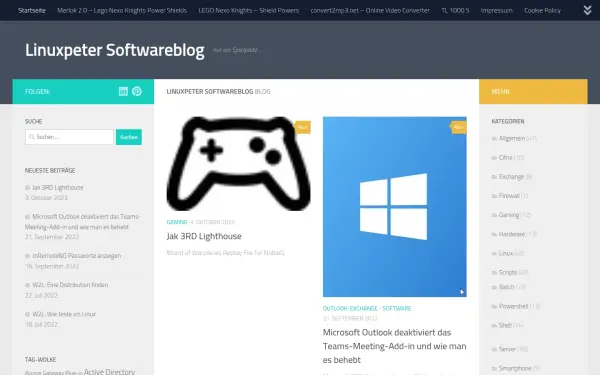Open the Linux category

pos(505,253)
